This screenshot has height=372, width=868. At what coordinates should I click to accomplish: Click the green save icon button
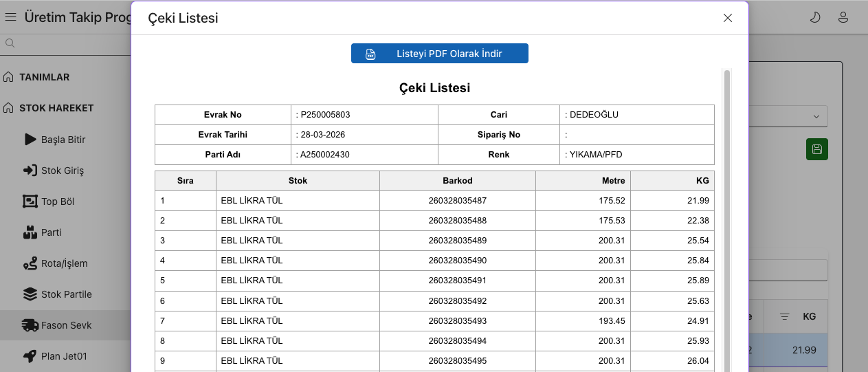816,149
